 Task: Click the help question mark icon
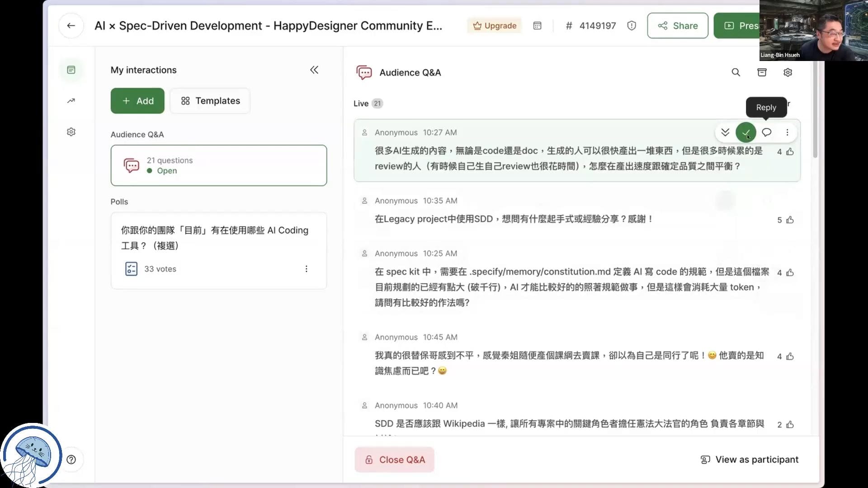71,460
